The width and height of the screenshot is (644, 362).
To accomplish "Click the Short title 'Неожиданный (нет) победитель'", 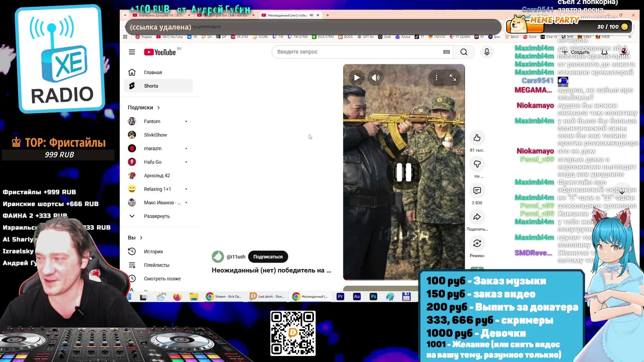I will (271, 270).
